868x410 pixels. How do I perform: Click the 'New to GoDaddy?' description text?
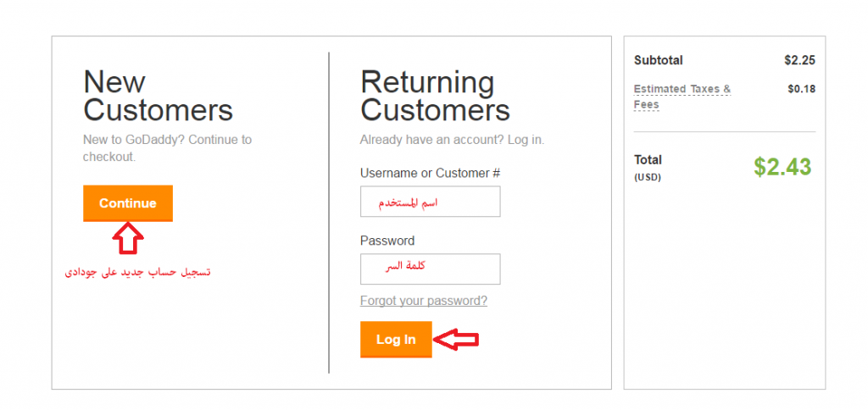pos(167,147)
